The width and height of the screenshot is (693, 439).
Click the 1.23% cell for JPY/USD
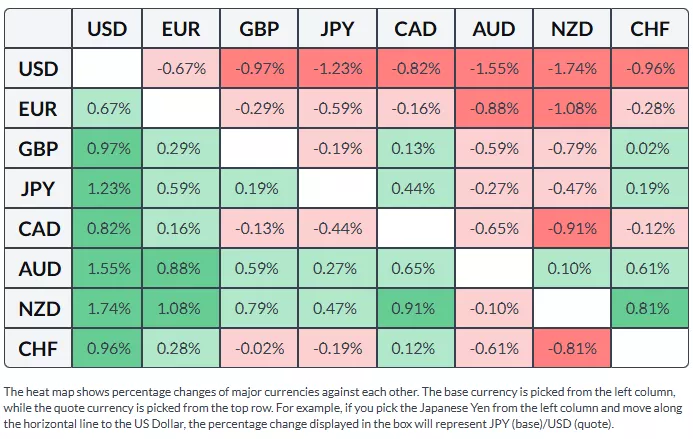pos(107,189)
